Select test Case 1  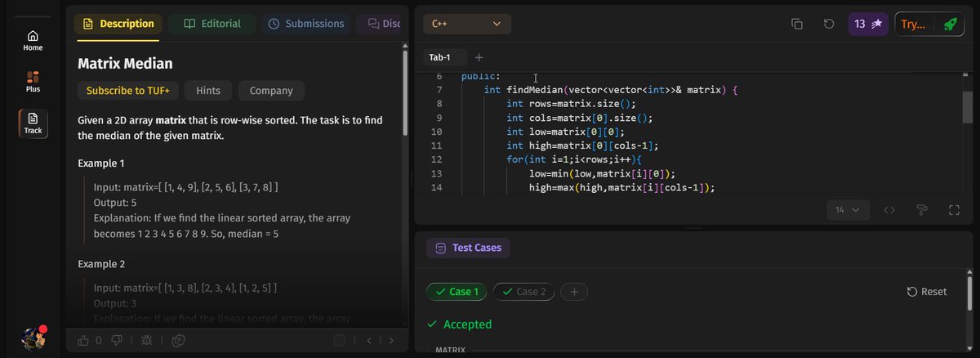coord(457,292)
